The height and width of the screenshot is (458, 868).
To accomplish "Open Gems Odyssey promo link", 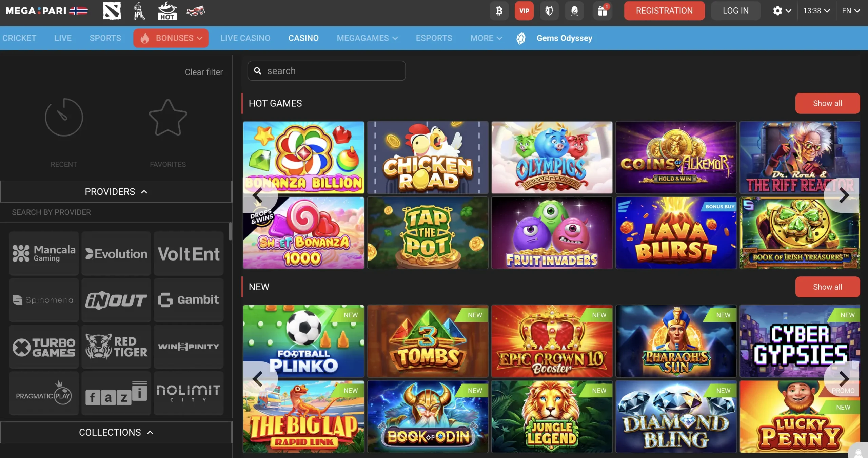I will [564, 38].
